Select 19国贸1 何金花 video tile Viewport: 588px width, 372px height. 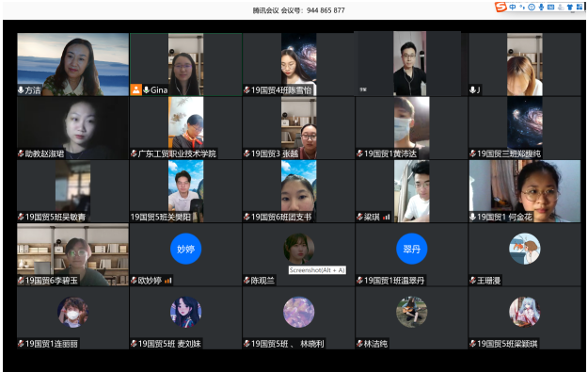(x=525, y=191)
